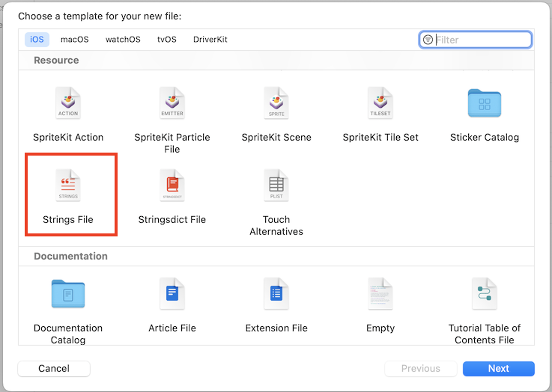Click the Next button
This screenshot has width=552, height=392.
click(498, 368)
